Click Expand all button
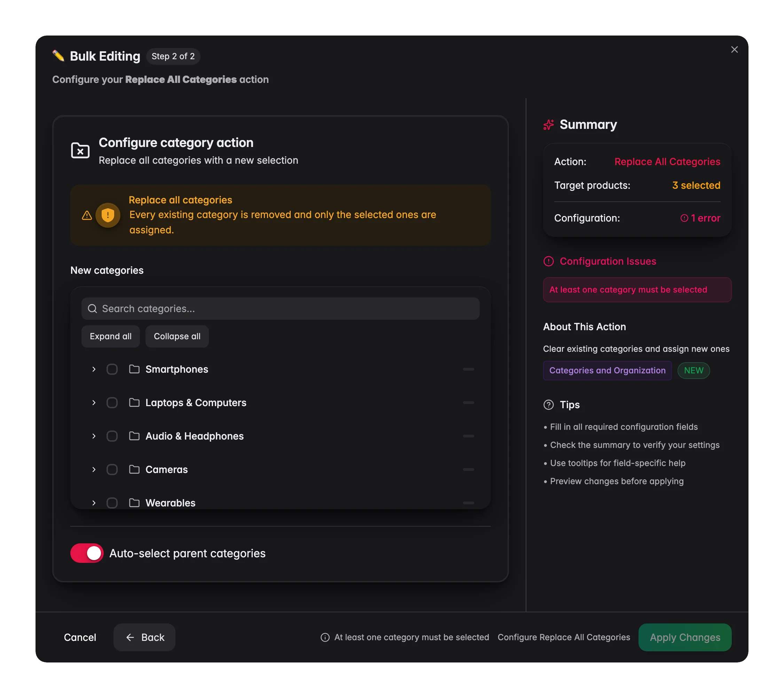 pos(110,336)
